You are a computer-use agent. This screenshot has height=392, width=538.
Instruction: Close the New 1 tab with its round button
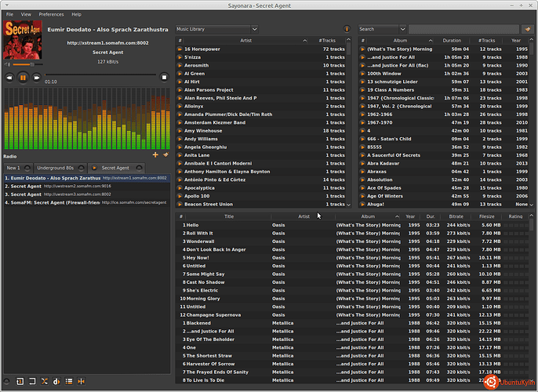[27, 168]
